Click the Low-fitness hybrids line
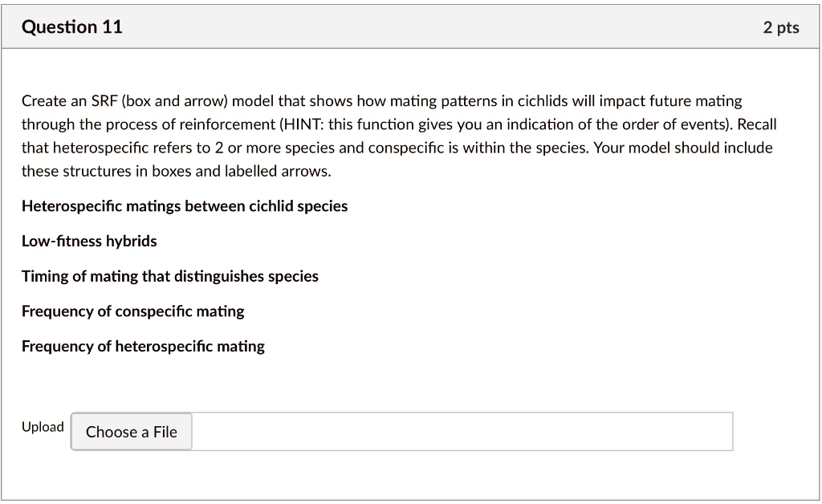822x504 pixels. pos(89,241)
